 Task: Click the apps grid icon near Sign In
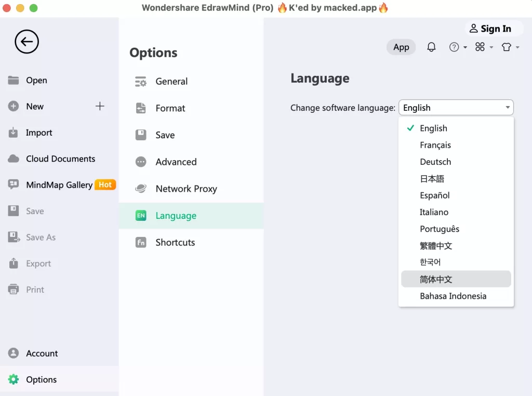tap(481, 47)
